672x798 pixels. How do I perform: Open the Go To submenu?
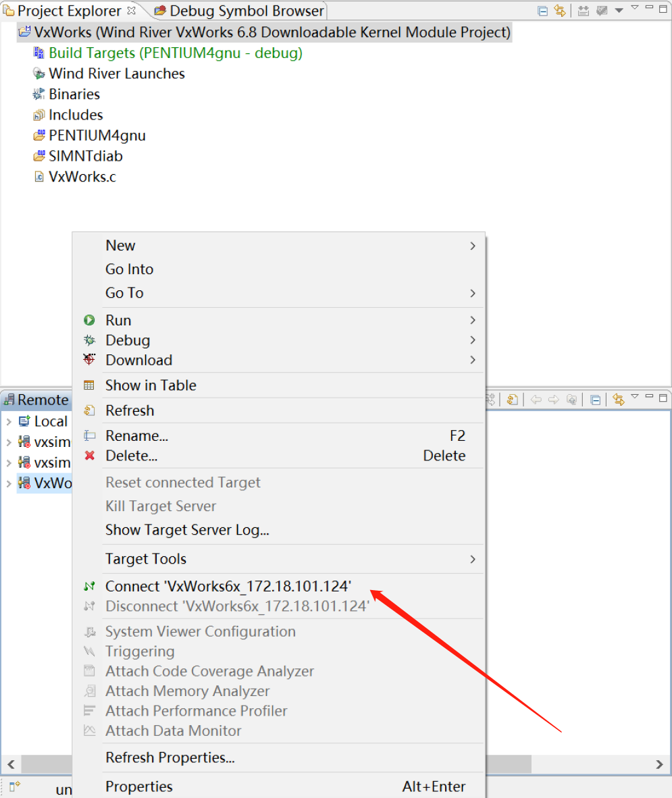click(279, 293)
